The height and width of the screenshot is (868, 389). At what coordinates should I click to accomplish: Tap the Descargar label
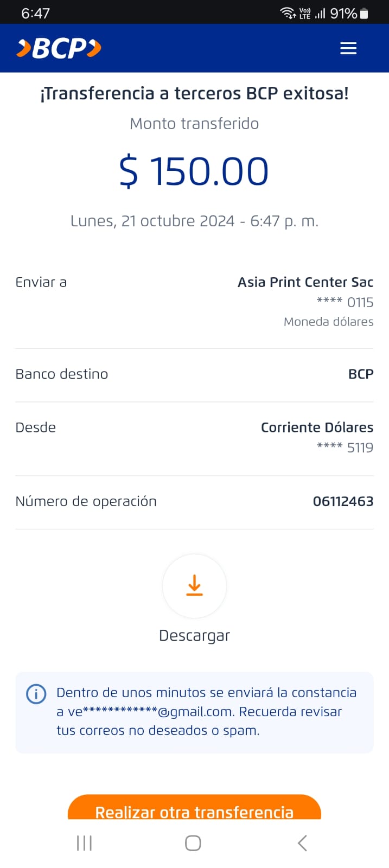point(194,635)
